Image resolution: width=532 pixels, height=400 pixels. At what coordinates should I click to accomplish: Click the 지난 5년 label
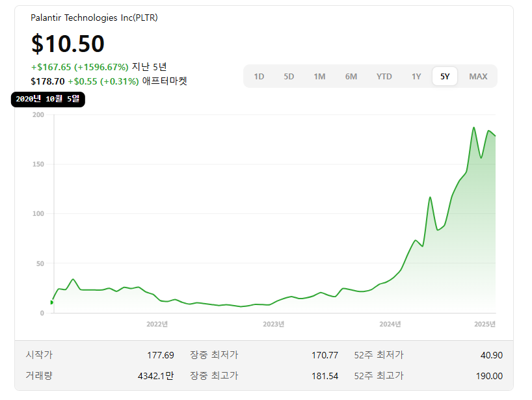pyautogui.click(x=150, y=67)
